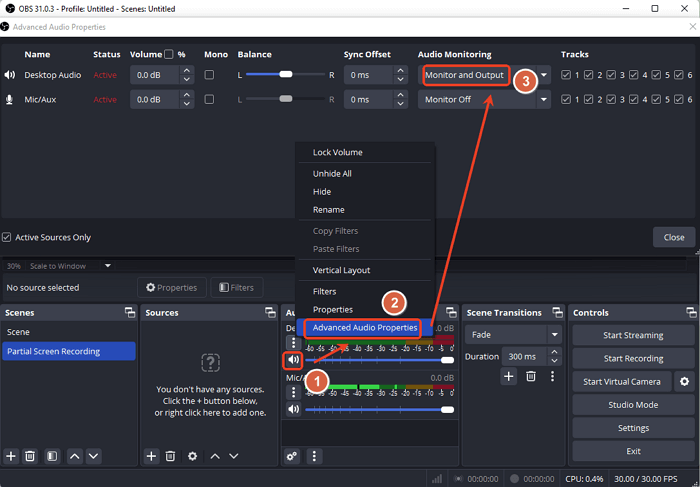700x487 pixels.
Task: Choose Vertical Layout from context menu
Action: 341,270
